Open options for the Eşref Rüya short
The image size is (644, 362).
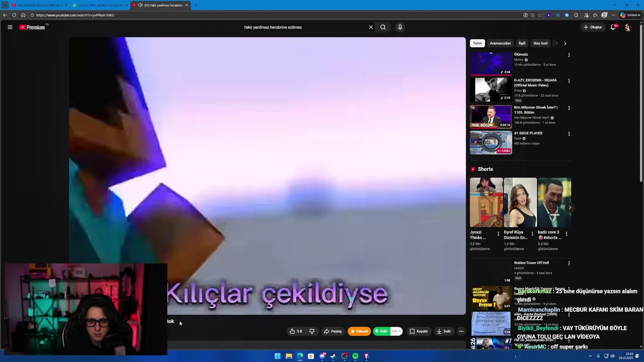click(532, 234)
